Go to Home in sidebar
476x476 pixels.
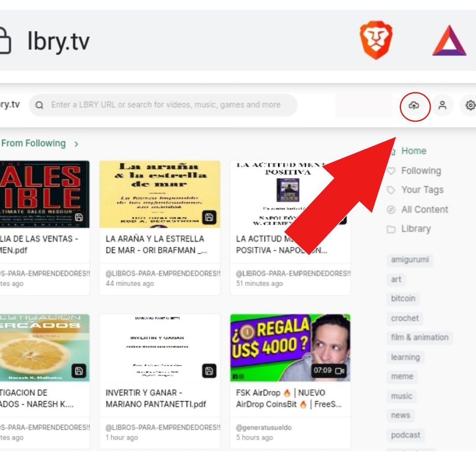(x=413, y=151)
